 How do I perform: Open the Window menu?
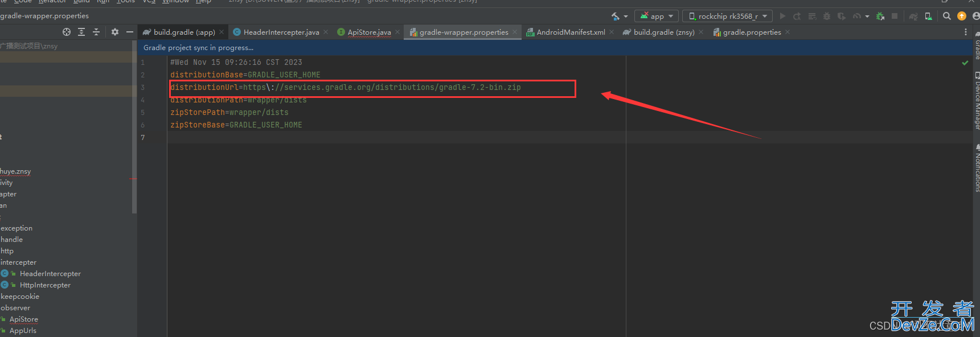(x=175, y=2)
